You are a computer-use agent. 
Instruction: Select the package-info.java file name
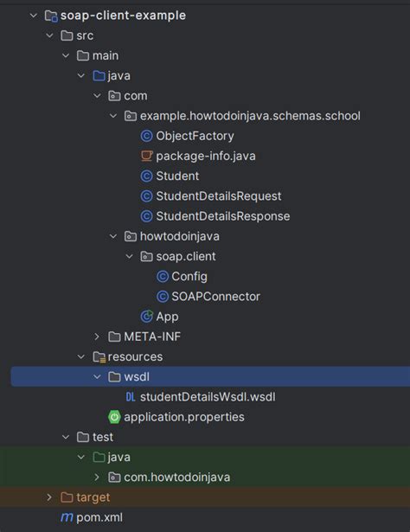pos(206,156)
